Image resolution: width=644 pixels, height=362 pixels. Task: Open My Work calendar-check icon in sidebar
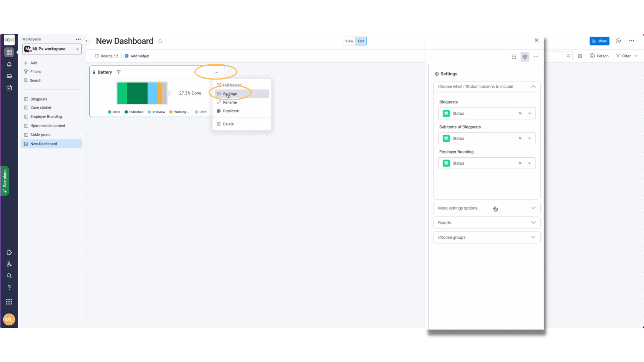pos(9,88)
